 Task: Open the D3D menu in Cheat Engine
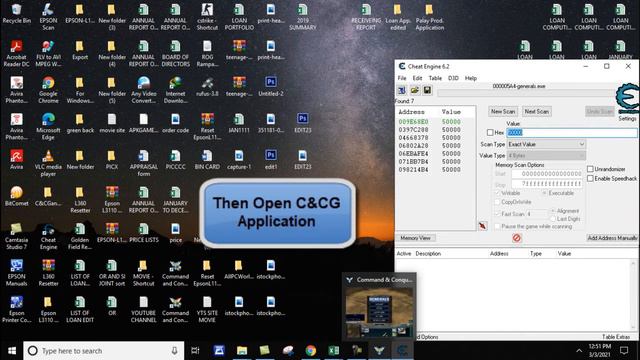453,78
